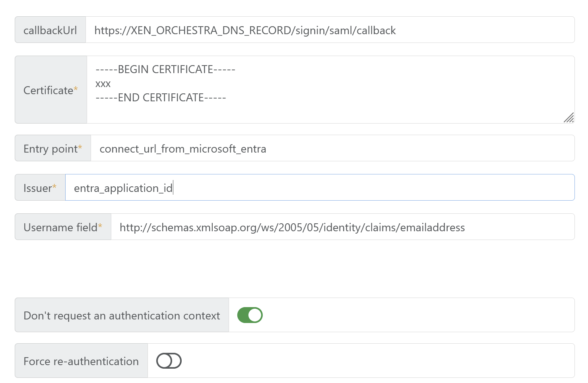Grab the Certificate textarea resize handle
588x383 pixels.
tap(569, 118)
